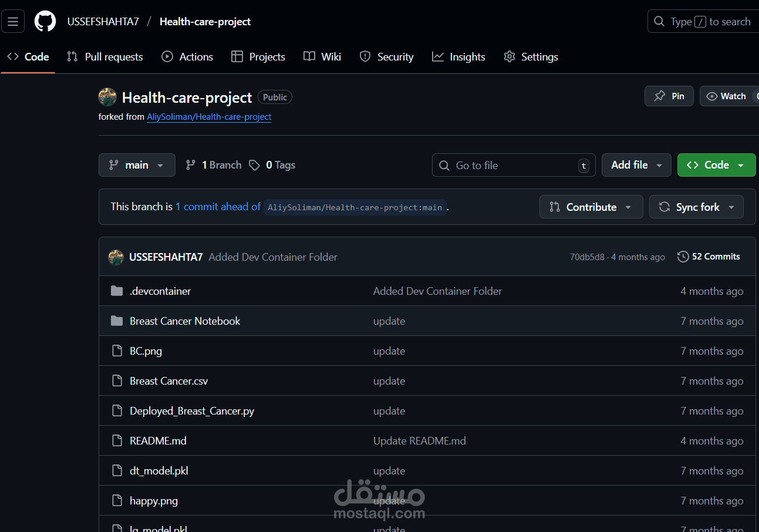The width and height of the screenshot is (759, 532).
Task: Switch to the Code tab
Action: (28, 57)
